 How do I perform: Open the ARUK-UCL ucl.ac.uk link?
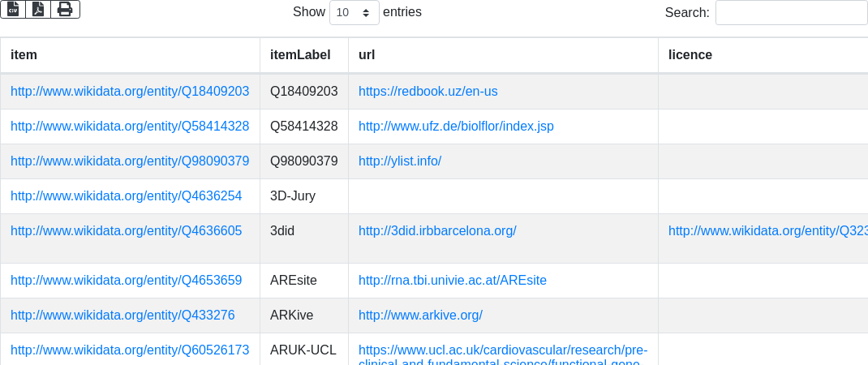point(503,356)
